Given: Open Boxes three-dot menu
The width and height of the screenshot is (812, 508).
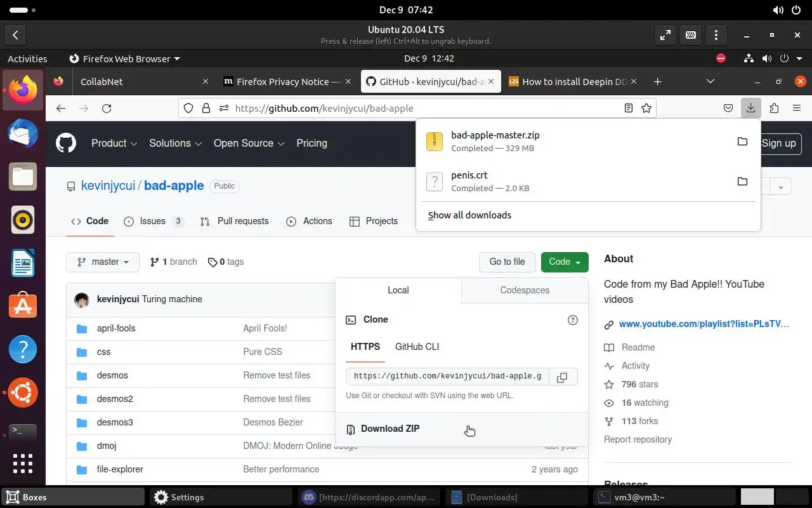Looking at the screenshot, I should click(716, 36).
